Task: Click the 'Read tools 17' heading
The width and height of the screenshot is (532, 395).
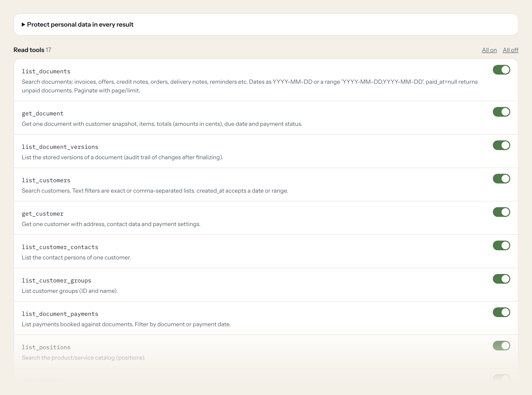Action: pos(32,50)
